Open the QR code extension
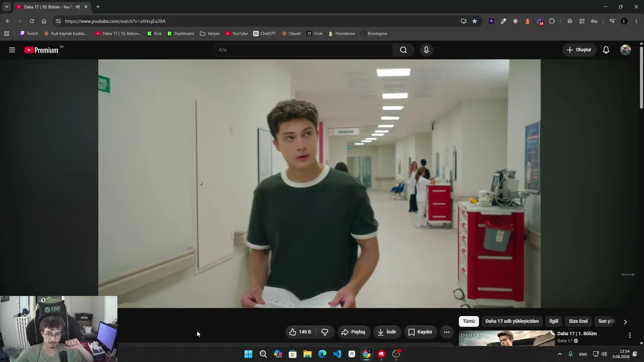 click(x=582, y=21)
